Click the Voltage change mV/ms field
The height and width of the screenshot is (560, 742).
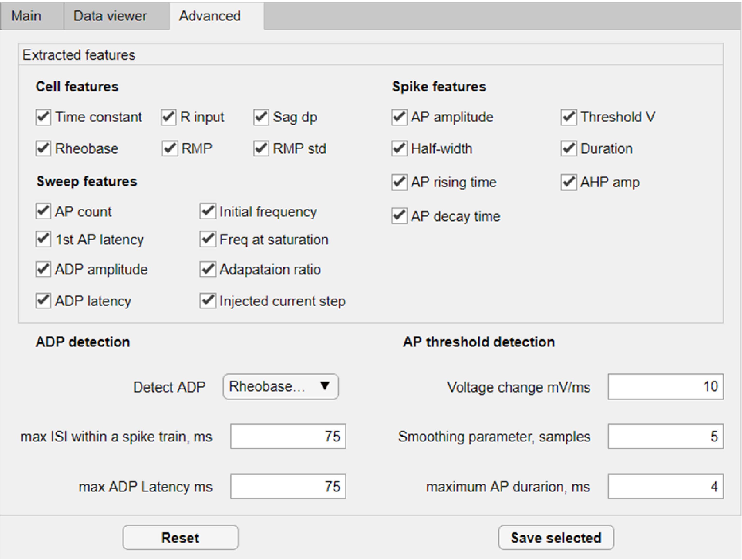coord(665,386)
